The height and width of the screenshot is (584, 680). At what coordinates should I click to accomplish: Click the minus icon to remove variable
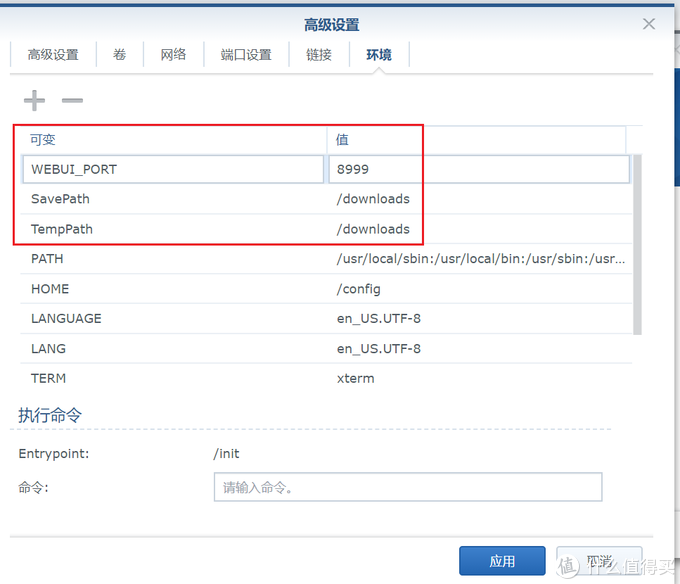(72, 100)
